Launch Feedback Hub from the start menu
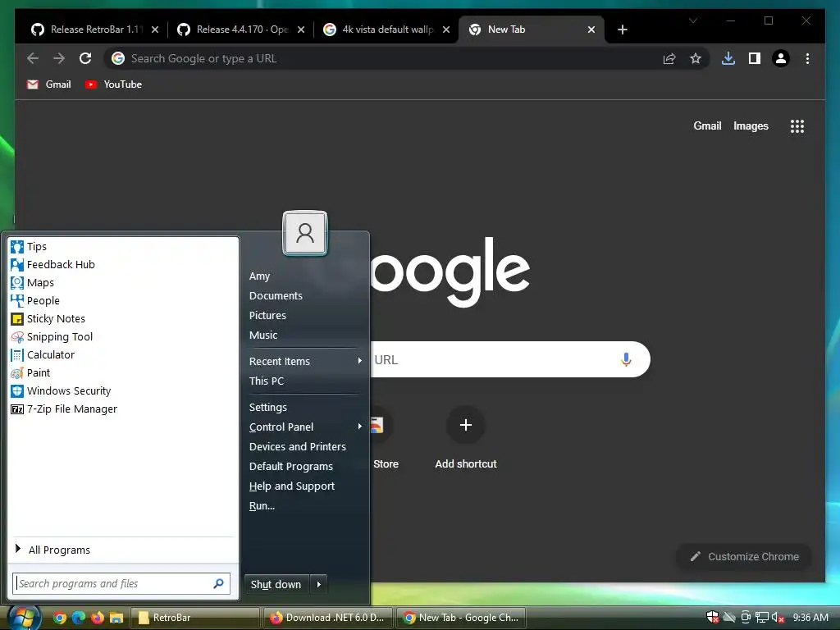 52,265
